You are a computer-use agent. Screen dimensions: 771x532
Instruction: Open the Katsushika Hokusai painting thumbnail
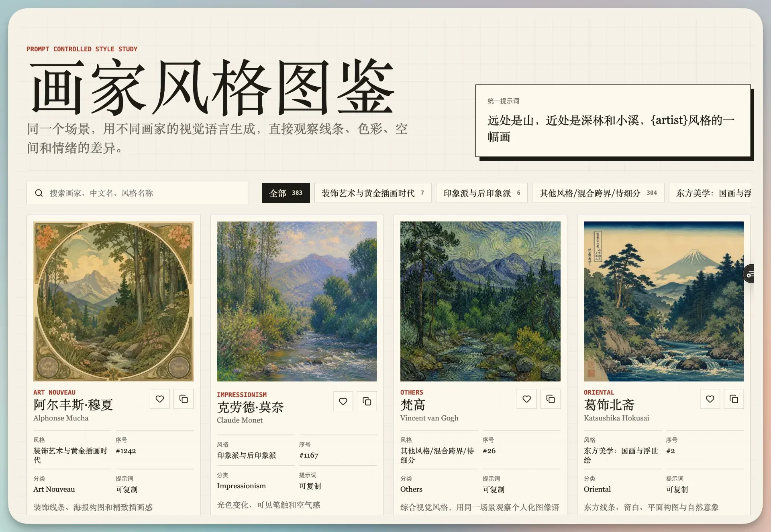[x=664, y=301]
